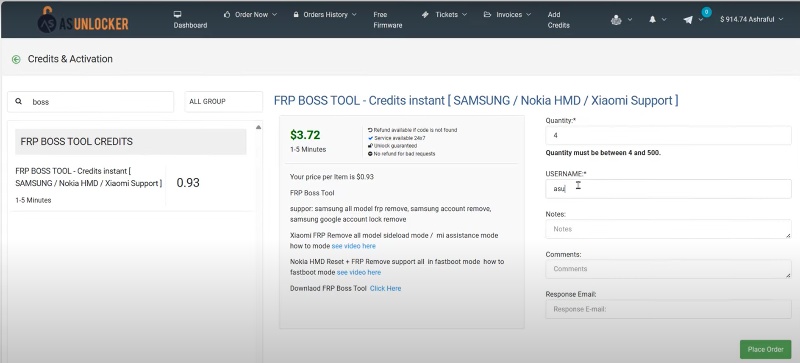800x363 pixels.
Task: Click the service list scroll-up arrow
Action: click(258, 127)
